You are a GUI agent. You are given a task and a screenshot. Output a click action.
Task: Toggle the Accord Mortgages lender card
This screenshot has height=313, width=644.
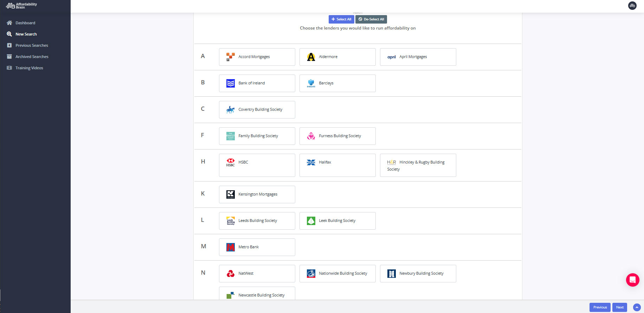click(x=257, y=57)
